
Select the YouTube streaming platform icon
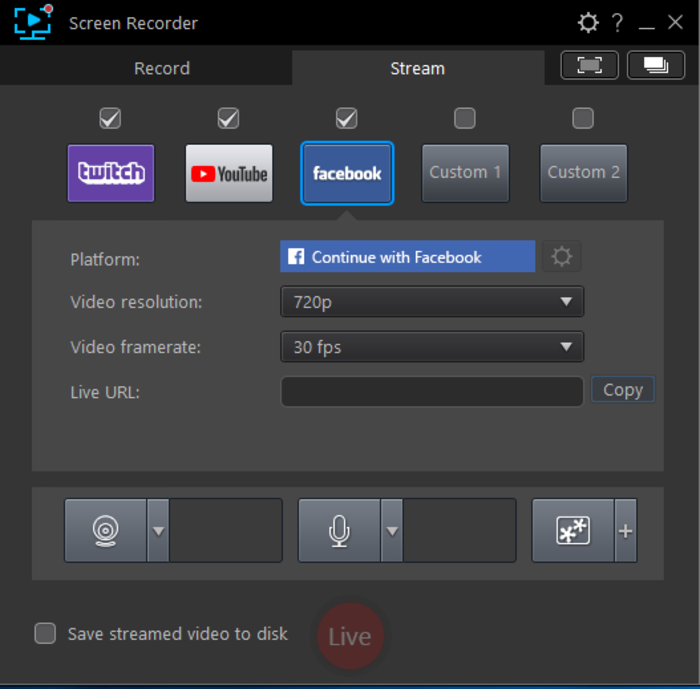click(229, 173)
